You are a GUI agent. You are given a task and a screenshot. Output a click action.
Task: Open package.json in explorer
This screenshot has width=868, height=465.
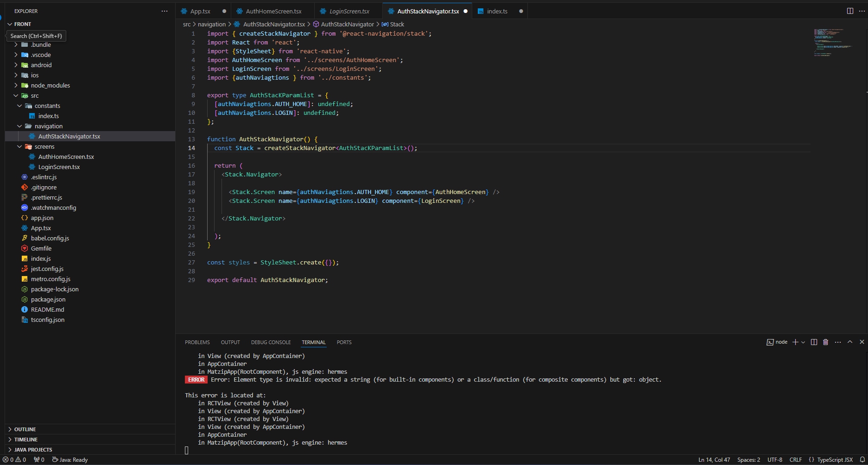(48, 299)
